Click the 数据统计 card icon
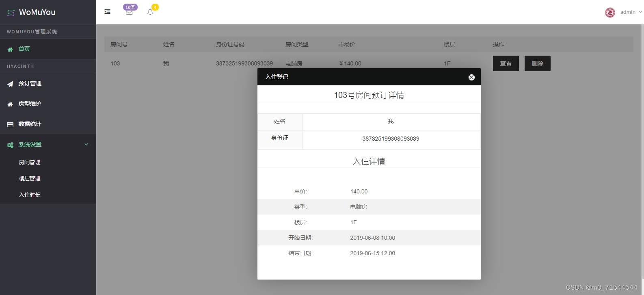644x295 pixels. (10, 124)
